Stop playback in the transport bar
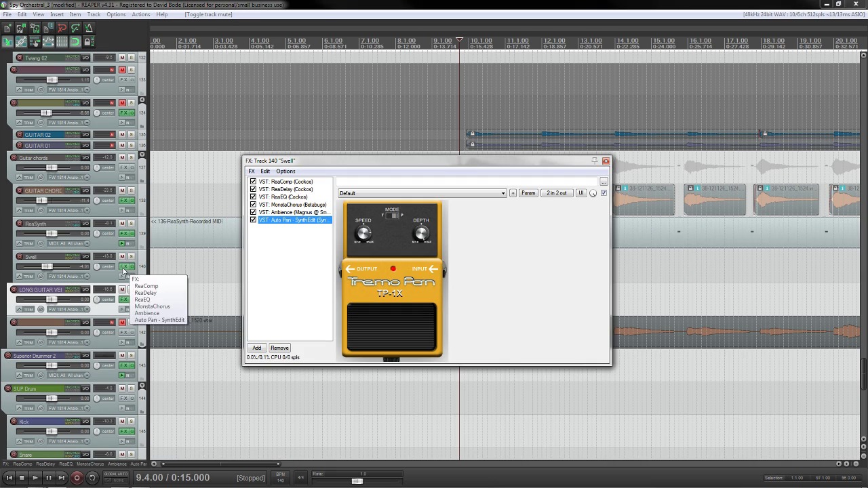 click(x=22, y=478)
